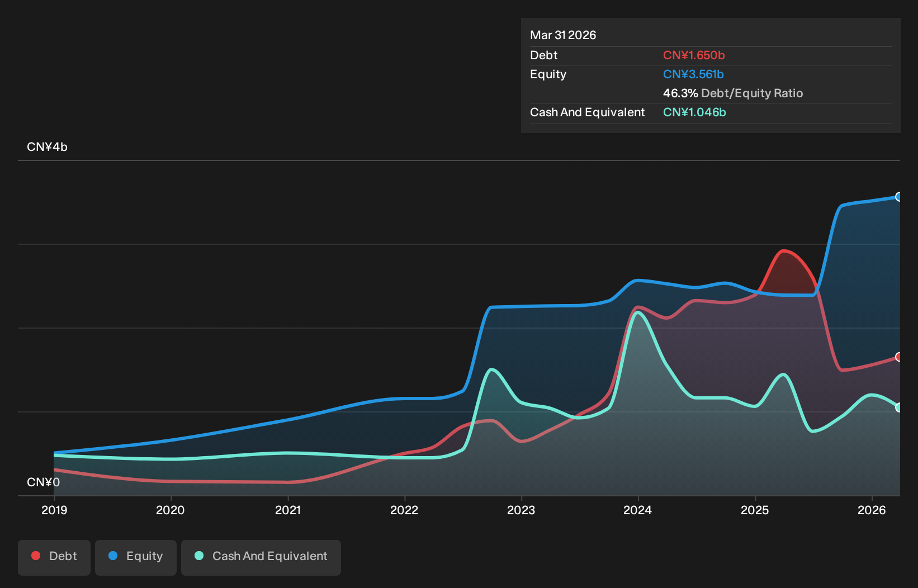918x588 pixels.
Task: Click the teal Cash And Equivalent legend dot
Action: pyautogui.click(x=199, y=556)
